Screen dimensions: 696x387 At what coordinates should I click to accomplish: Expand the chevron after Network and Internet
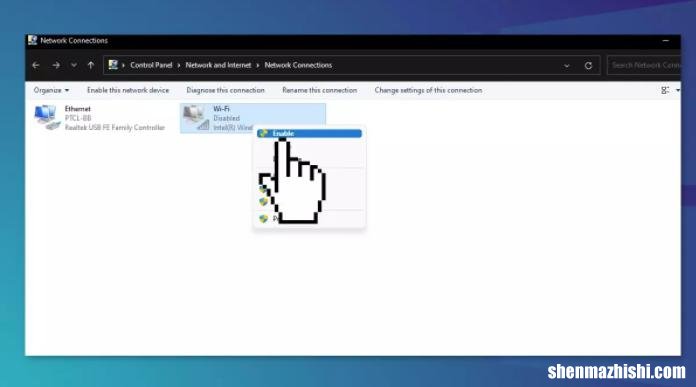pos(257,65)
